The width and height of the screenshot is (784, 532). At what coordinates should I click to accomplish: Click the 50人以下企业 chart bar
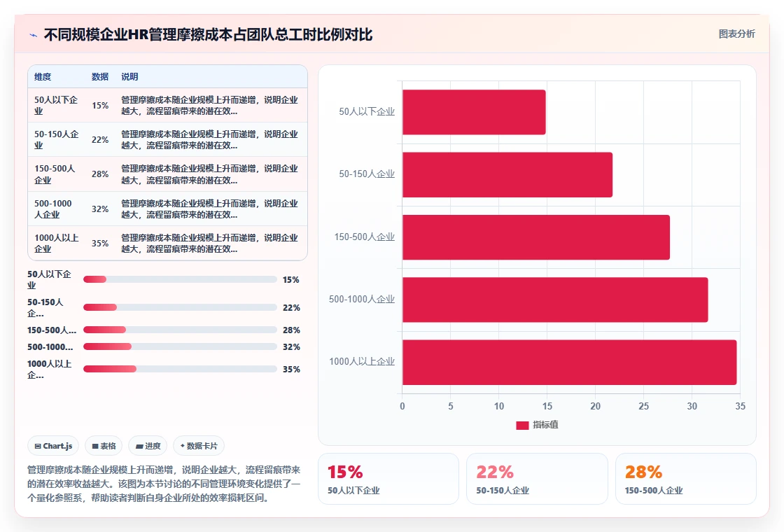[474, 112]
